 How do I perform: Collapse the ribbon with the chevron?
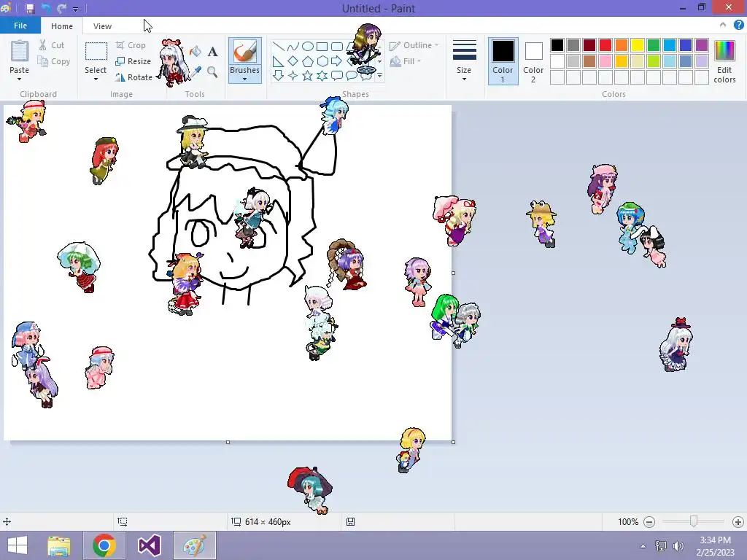pyautogui.click(x=723, y=26)
